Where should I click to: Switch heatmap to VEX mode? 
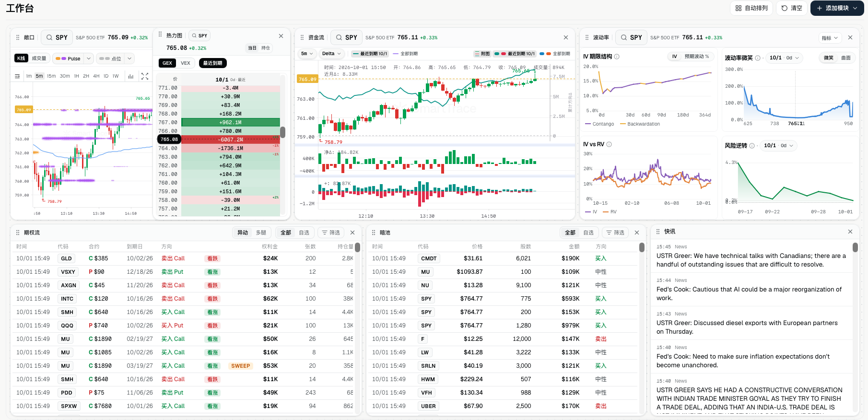pos(186,63)
